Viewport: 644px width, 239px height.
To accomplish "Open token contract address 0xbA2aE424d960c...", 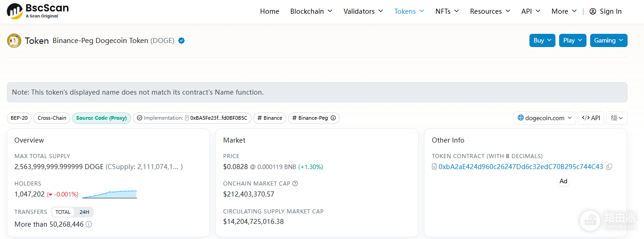I will pos(521,167).
